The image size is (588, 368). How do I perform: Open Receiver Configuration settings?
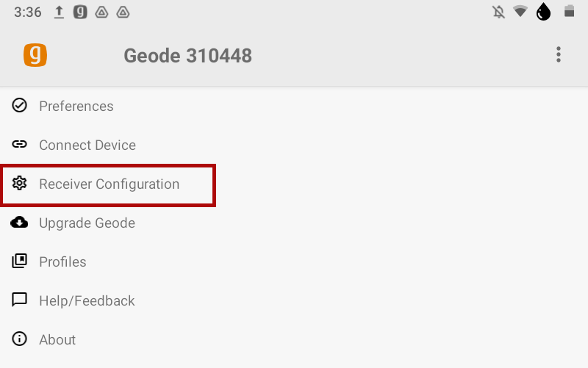[109, 184]
